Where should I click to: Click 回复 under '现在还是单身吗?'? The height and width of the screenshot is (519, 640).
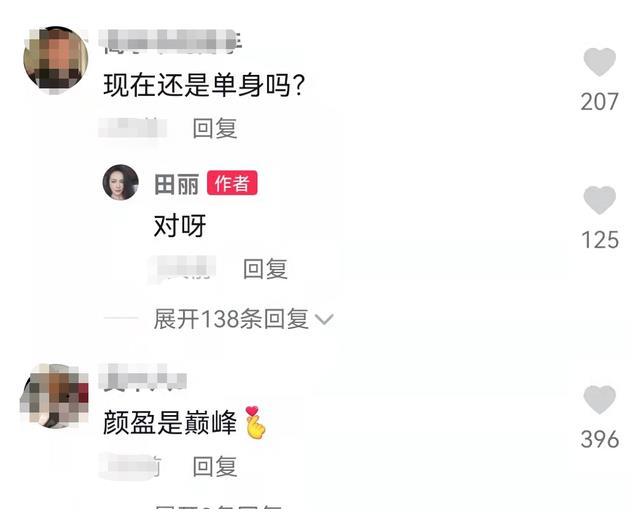click(215, 128)
